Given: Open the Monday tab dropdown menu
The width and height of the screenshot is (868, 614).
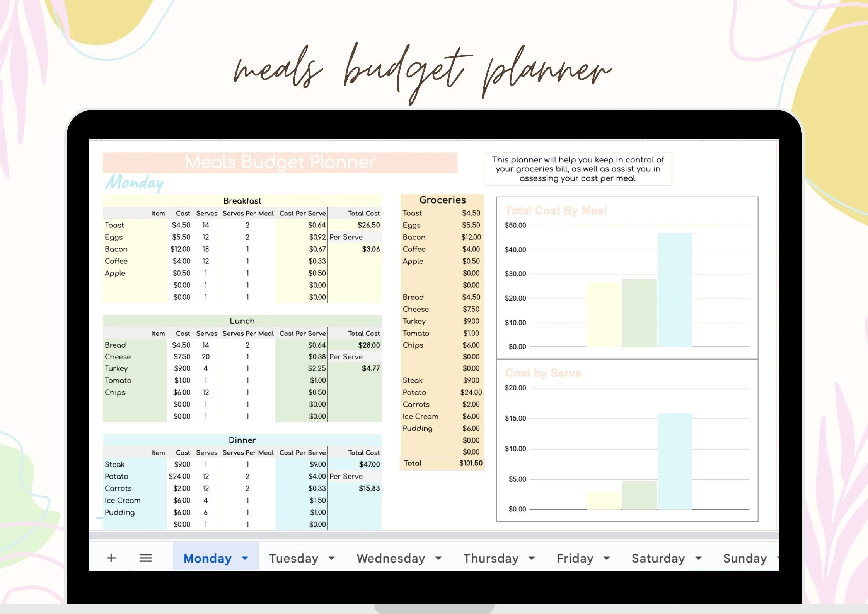Looking at the screenshot, I should (245, 558).
